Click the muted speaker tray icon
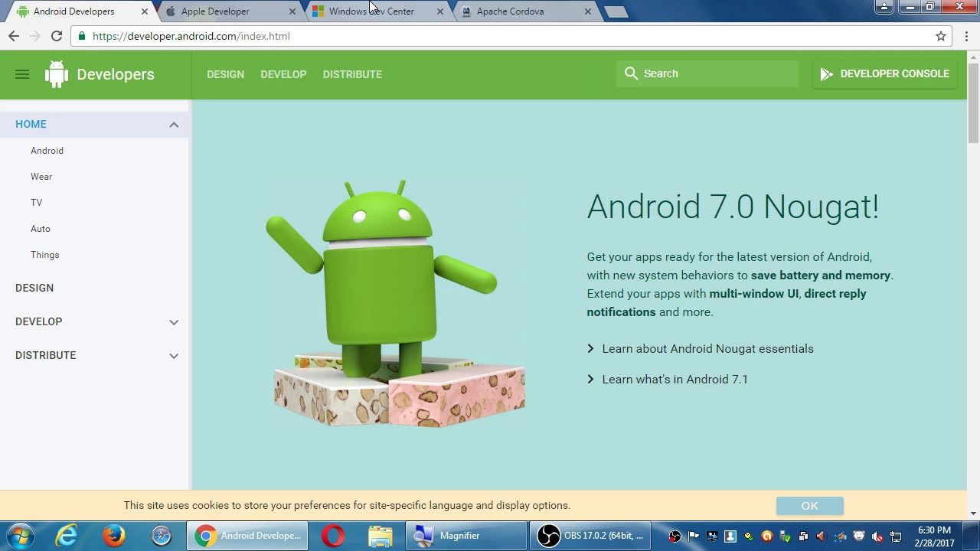 click(x=877, y=536)
